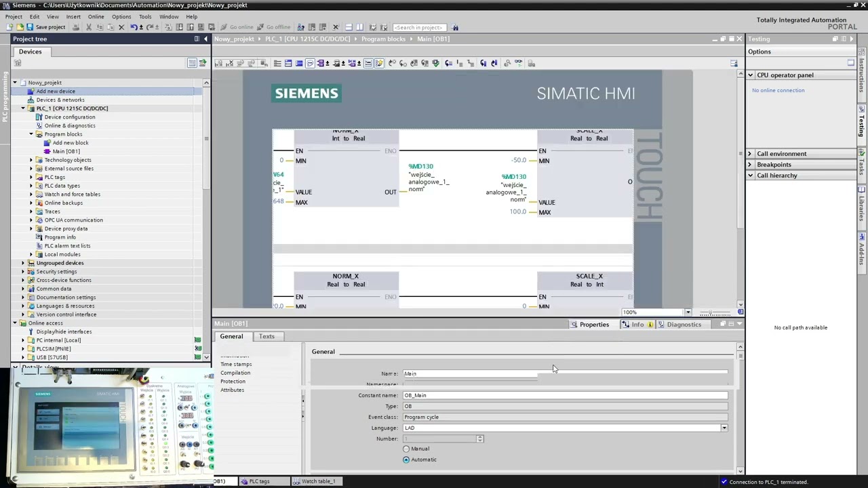
Task: Collapse the CPU operator panel section
Action: click(x=751, y=75)
